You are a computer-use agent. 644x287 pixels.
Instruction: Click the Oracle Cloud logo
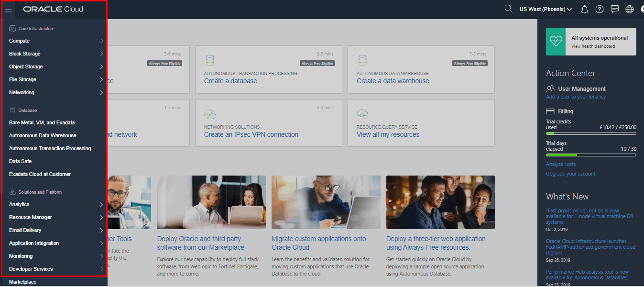click(x=53, y=9)
